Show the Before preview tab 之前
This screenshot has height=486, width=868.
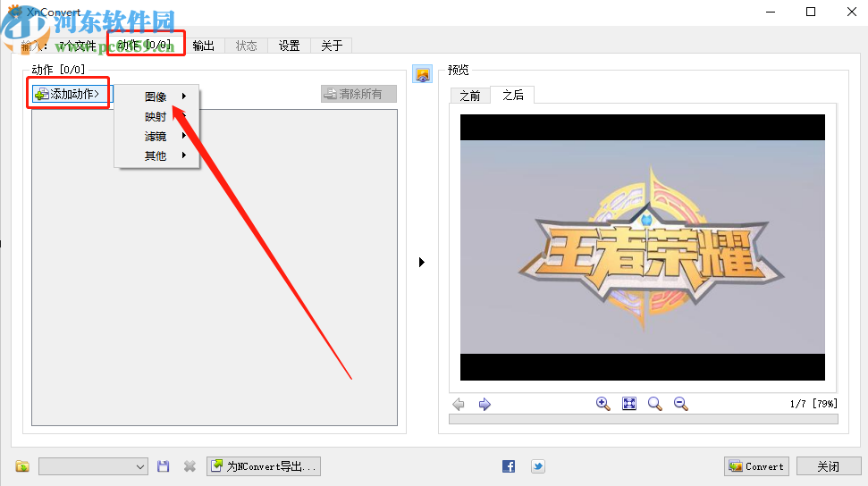470,96
